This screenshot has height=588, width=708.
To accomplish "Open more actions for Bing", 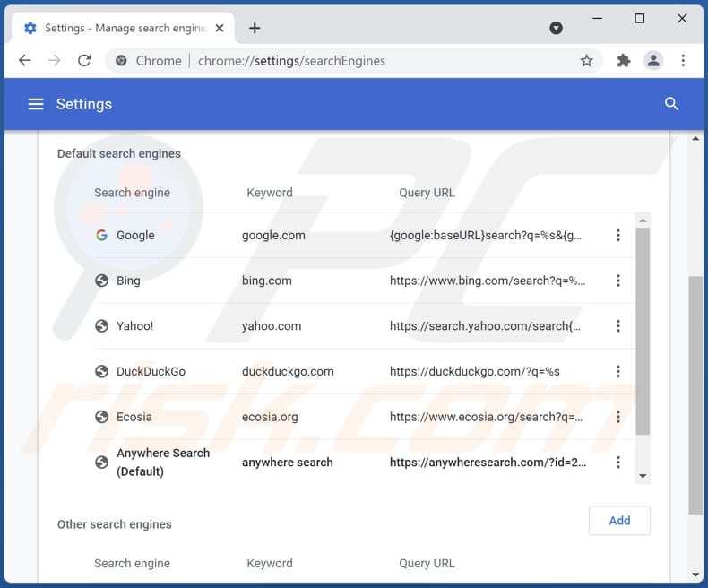I will point(618,281).
